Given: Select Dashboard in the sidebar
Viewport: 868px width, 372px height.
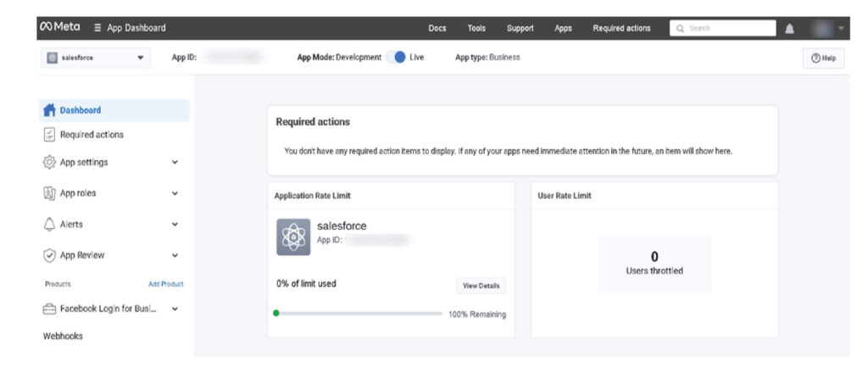Looking at the screenshot, I should tap(114, 110).
